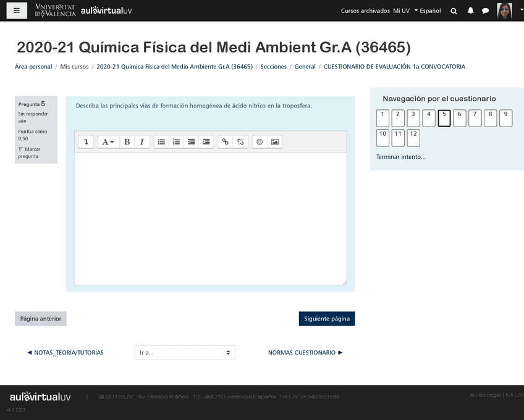This screenshot has height=420, width=524.
Task: Open Aviso legal in the footer
Action: click(x=485, y=395)
